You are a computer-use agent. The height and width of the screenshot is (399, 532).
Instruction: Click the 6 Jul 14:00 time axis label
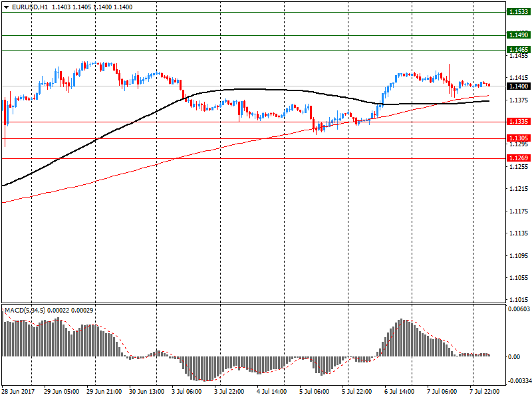pyautogui.click(x=400, y=392)
